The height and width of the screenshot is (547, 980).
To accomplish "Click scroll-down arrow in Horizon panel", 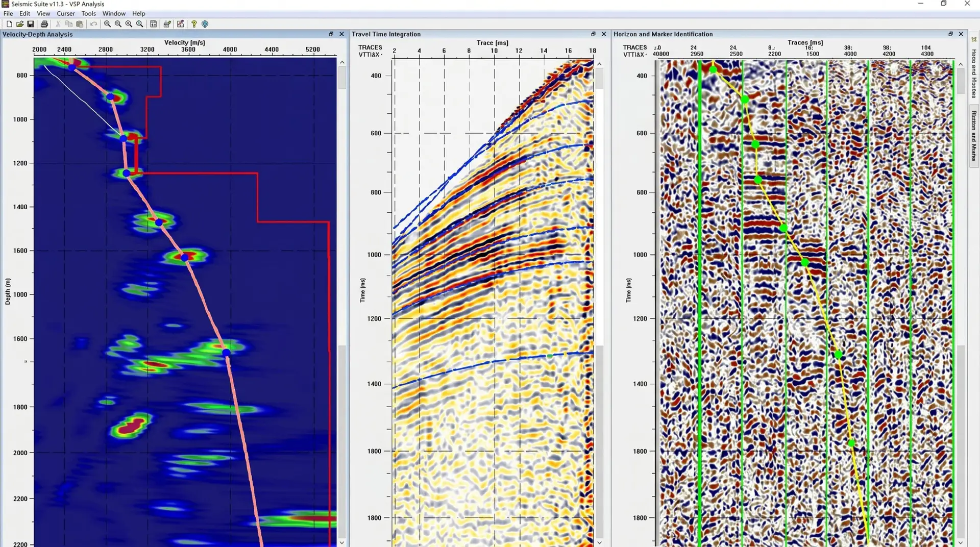I will 961,542.
